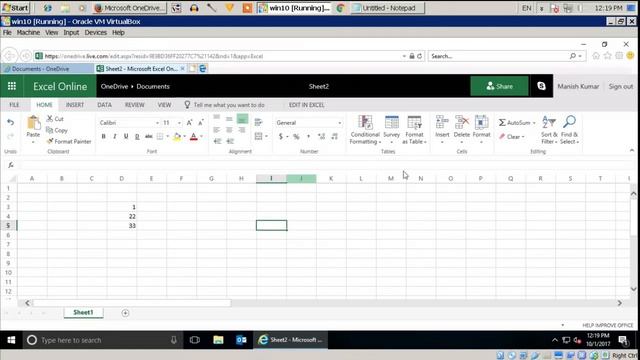Toggle Underline formatting
The width and height of the screenshot is (640, 360).
[126, 136]
